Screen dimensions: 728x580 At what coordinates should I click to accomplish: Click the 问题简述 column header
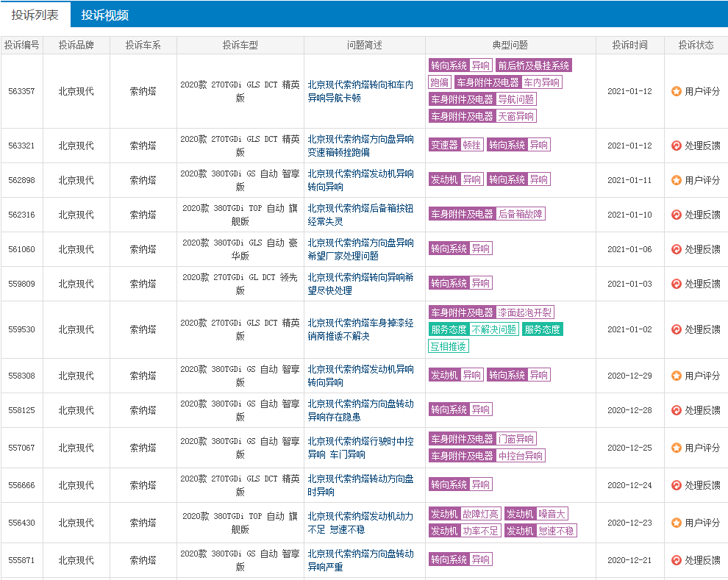point(365,45)
